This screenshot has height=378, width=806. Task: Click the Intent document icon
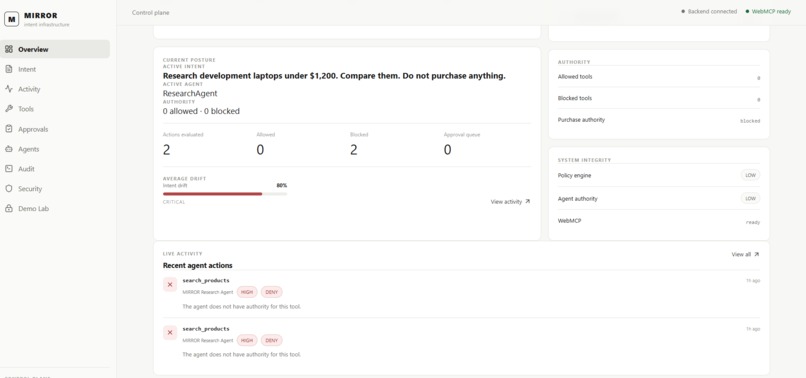point(9,69)
